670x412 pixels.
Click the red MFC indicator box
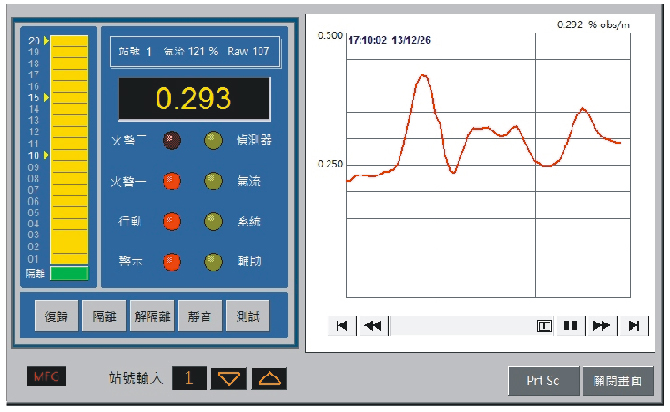pos(45,378)
